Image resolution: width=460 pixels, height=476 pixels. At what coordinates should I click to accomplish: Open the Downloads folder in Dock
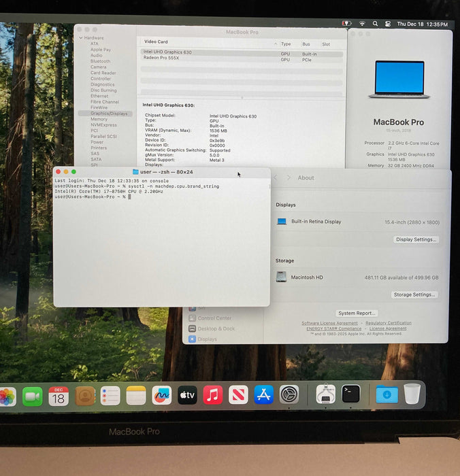point(387,394)
